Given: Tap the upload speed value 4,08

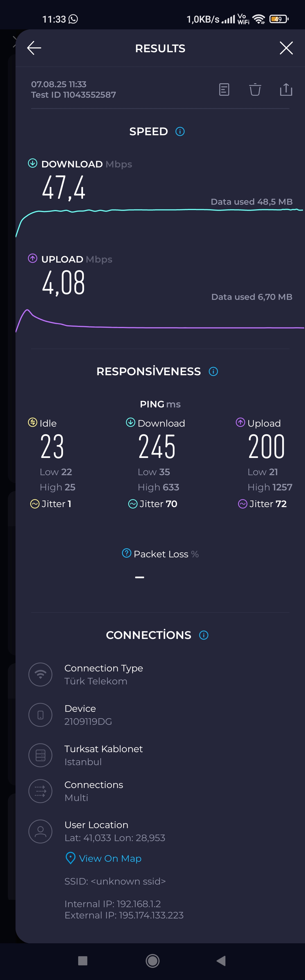Looking at the screenshot, I should click(63, 282).
